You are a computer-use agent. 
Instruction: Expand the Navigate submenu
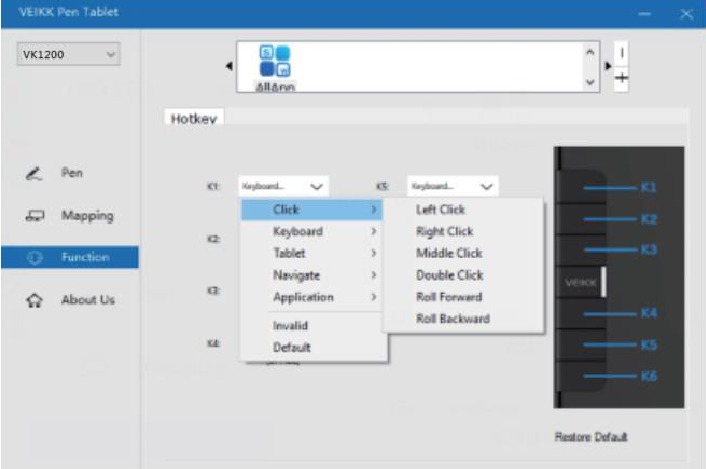point(312,275)
